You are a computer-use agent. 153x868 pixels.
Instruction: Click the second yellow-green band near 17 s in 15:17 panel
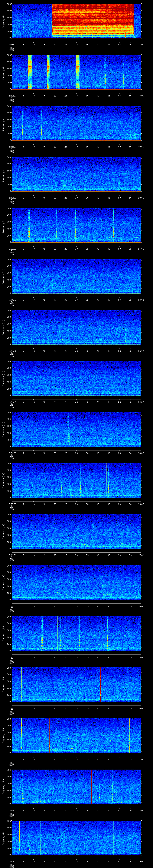[x=48, y=72]
